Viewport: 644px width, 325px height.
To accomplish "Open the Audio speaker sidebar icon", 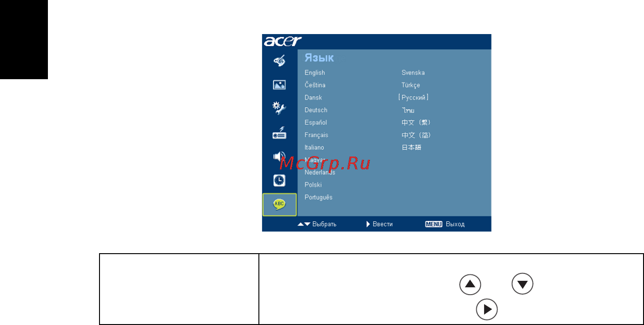I will tap(279, 157).
